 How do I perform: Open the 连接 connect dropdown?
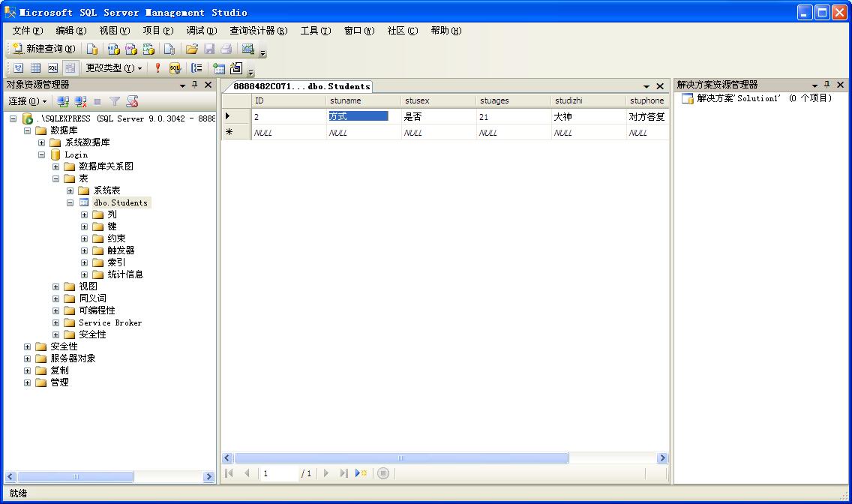(x=27, y=101)
